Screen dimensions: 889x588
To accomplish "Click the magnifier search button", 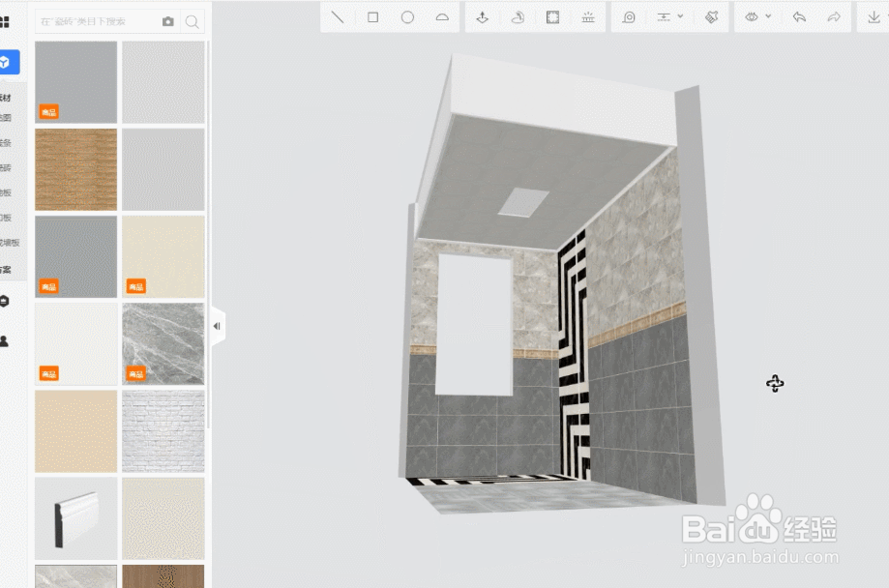I will [193, 22].
